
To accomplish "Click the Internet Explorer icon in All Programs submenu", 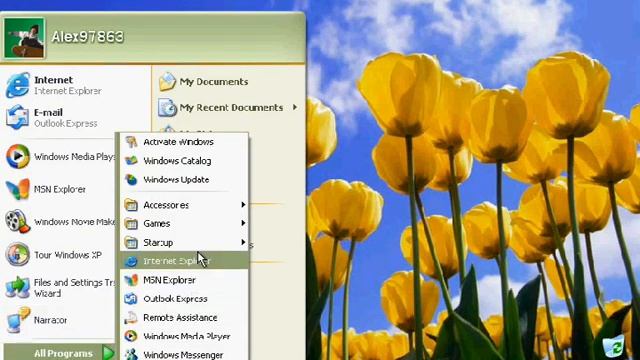I will (131, 261).
